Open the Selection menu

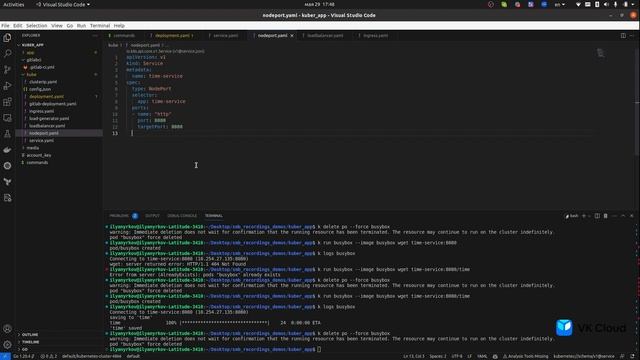pos(37,25)
